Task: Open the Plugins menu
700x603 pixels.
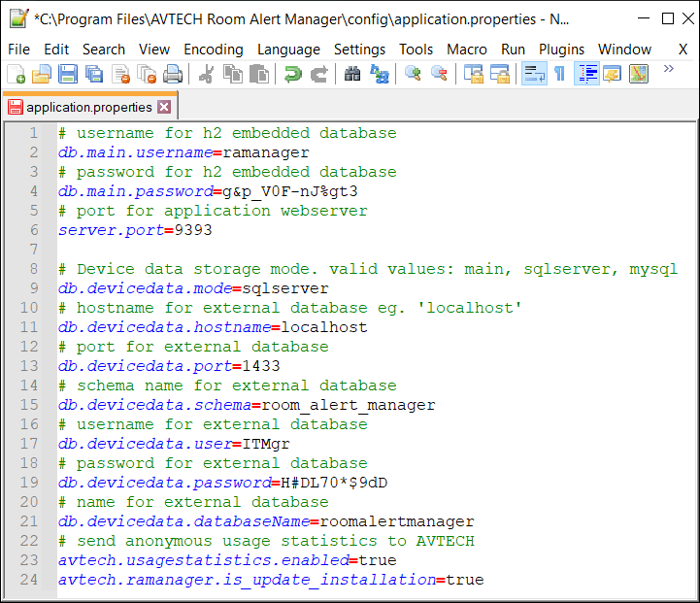Action: coord(561,49)
